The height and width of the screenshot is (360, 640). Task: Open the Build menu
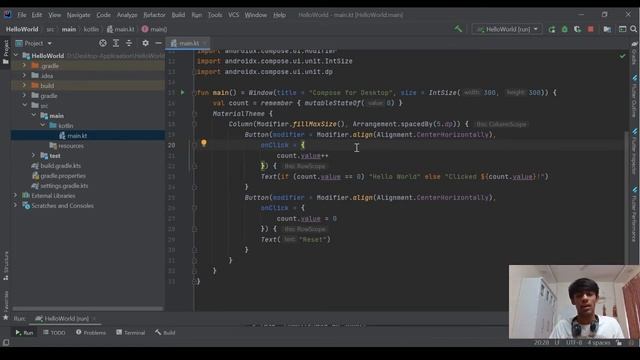coord(178,15)
